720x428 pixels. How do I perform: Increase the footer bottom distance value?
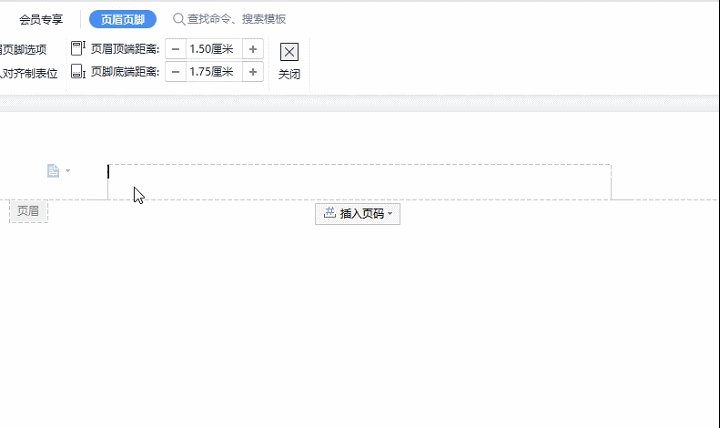[x=253, y=72]
